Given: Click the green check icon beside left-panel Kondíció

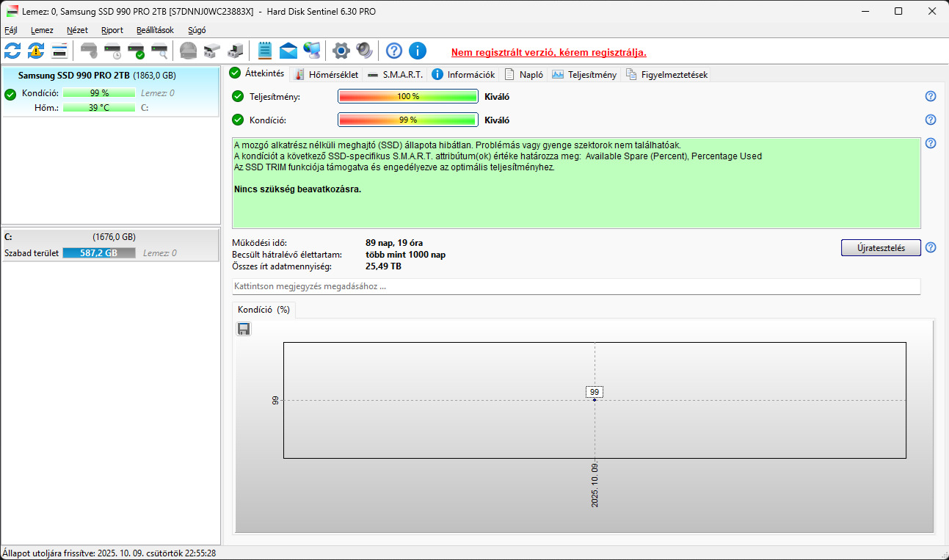Looking at the screenshot, I should (x=10, y=93).
